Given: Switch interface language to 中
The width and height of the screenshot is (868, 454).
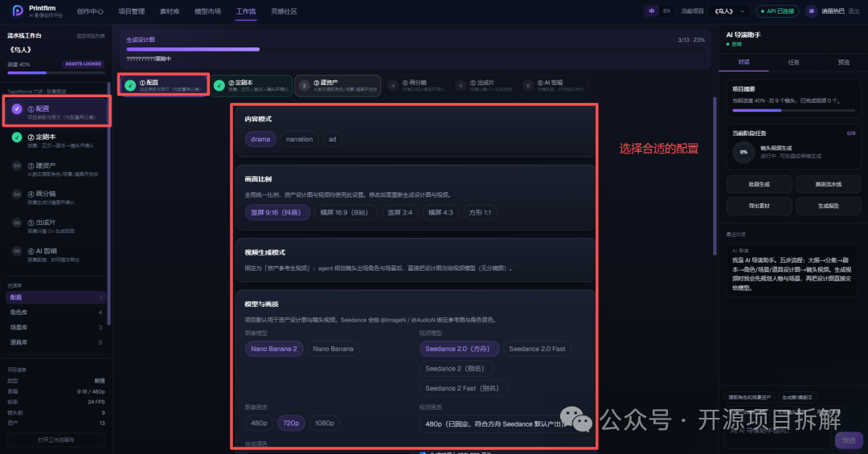Looking at the screenshot, I should [652, 11].
